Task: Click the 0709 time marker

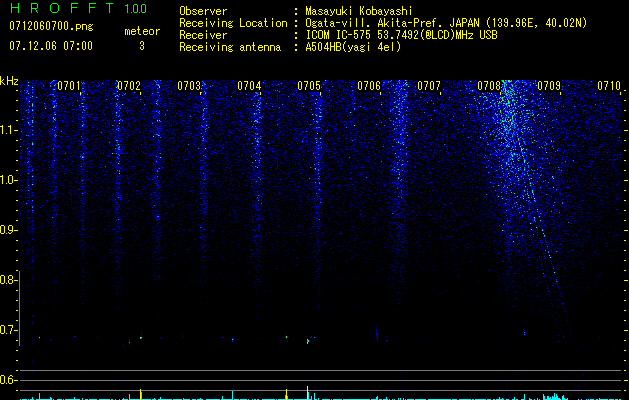Action: [x=549, y=86]
